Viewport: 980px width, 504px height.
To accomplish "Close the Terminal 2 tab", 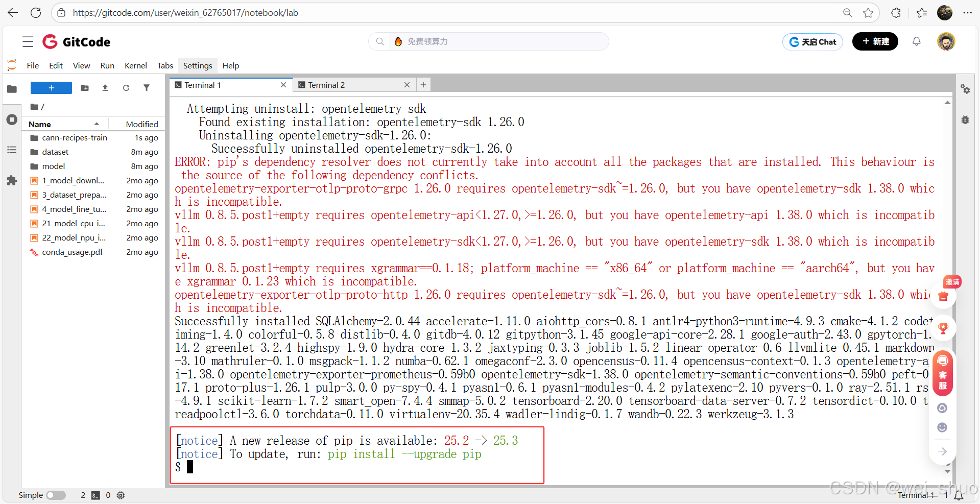I will pos(407,85).
